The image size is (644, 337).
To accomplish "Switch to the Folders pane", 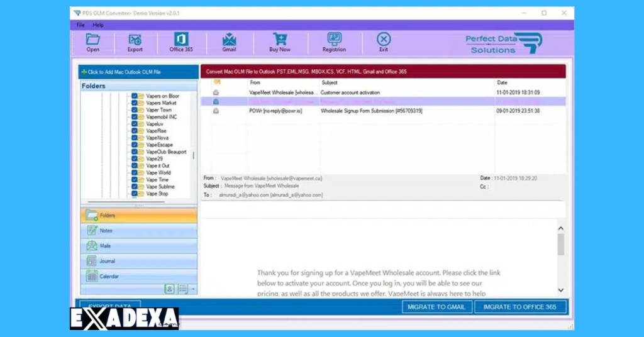I will point(139,216).
